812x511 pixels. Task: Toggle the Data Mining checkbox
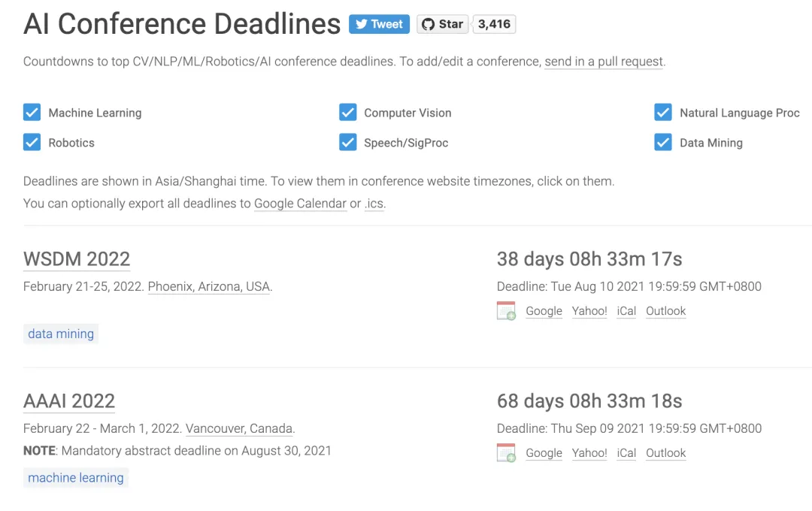pos(662,143)
